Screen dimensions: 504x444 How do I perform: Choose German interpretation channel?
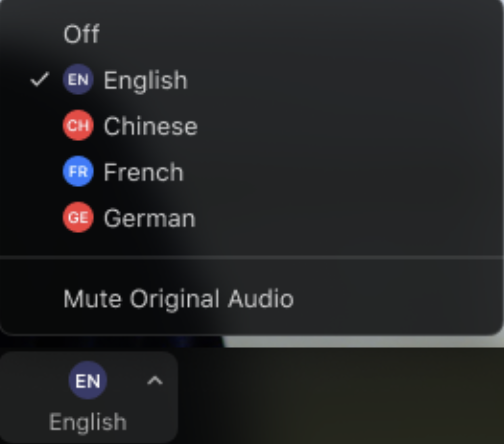[252, 218]
